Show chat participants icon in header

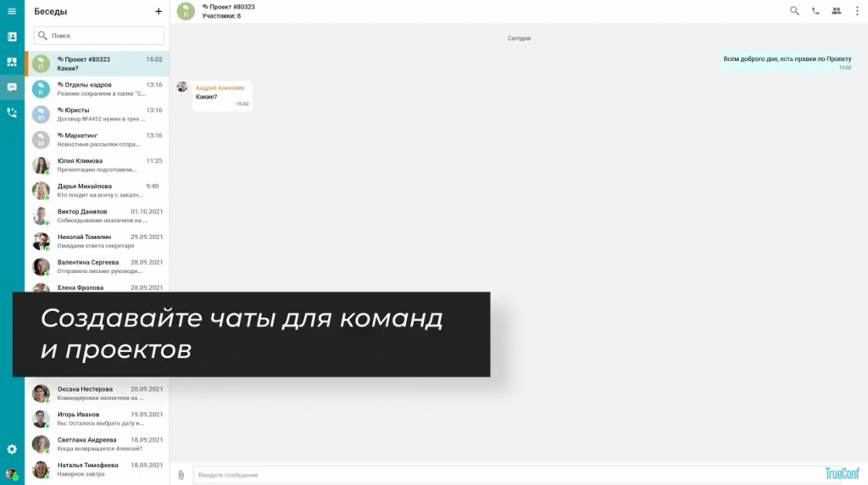point(837,10)
